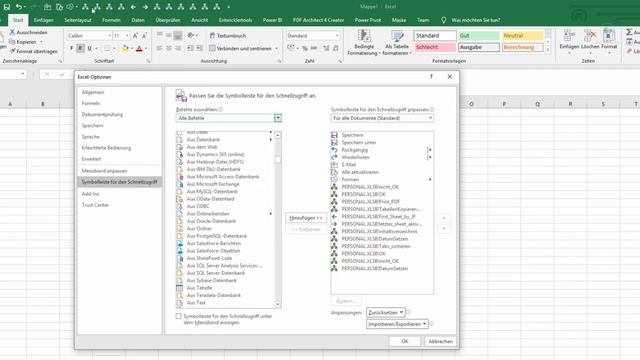Click the Undo arrow in the quick access toolbar
The height and width of the screenshot is (360, 640).
(x=19, y=7)
